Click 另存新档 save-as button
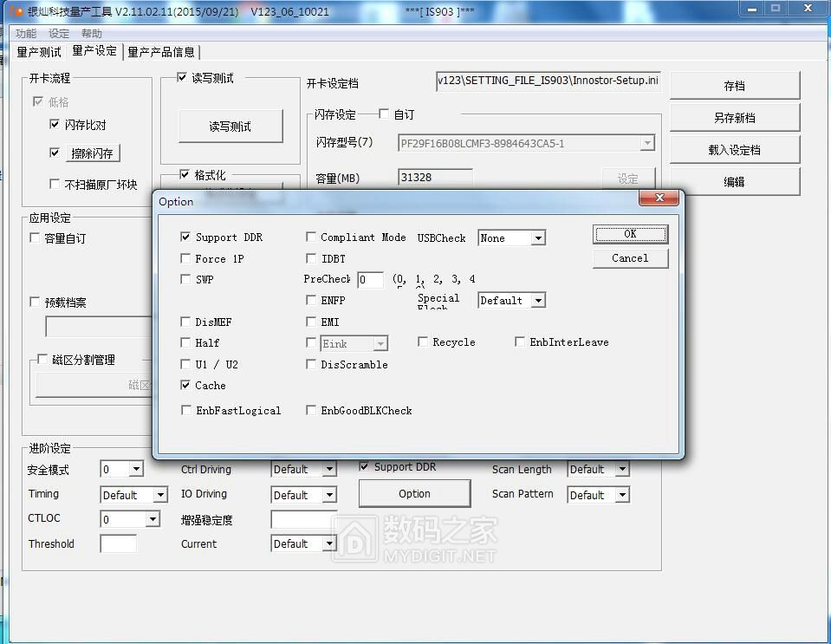Viewport: 831px width, 644px height. (735, 118)
